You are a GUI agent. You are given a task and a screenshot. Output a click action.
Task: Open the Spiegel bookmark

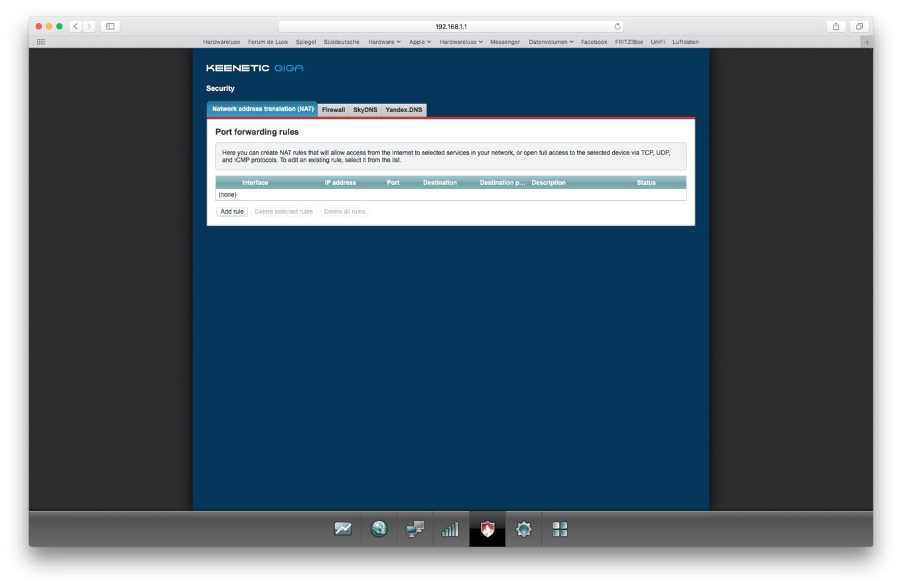(x=306, y=42)
